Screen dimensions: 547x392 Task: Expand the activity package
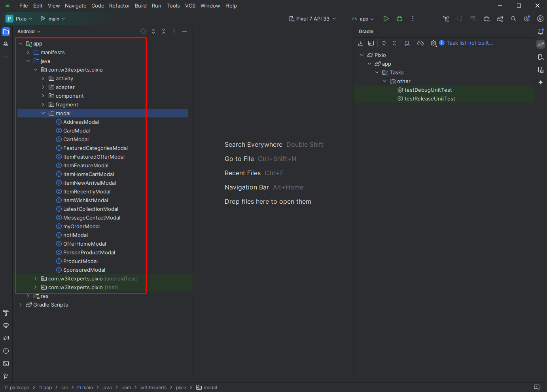tap(43, 78)
